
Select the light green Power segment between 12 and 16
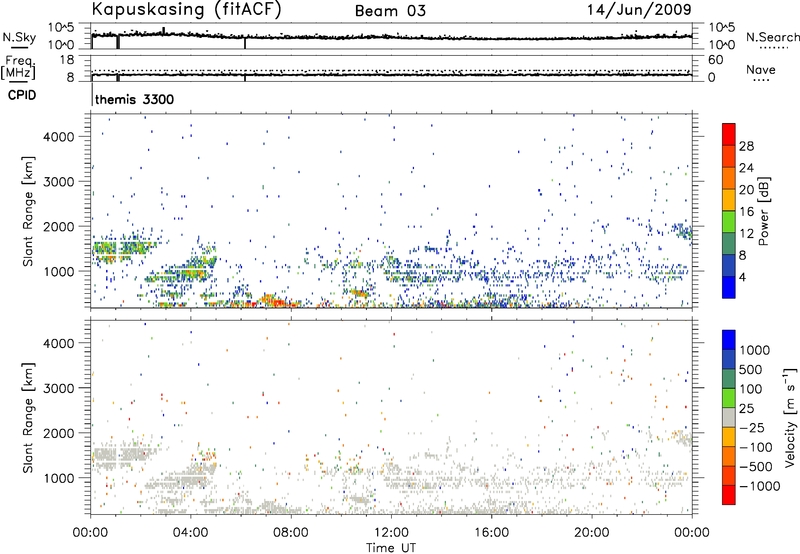(729, 222)
